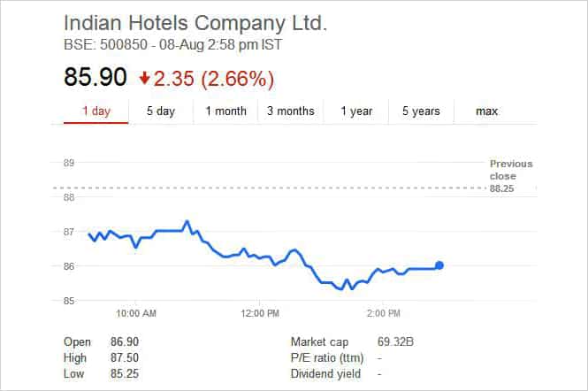Viewport: 588px width, 391px height.
Task: Click the Previous close 88.25 label
Action: tap(511, 176)
